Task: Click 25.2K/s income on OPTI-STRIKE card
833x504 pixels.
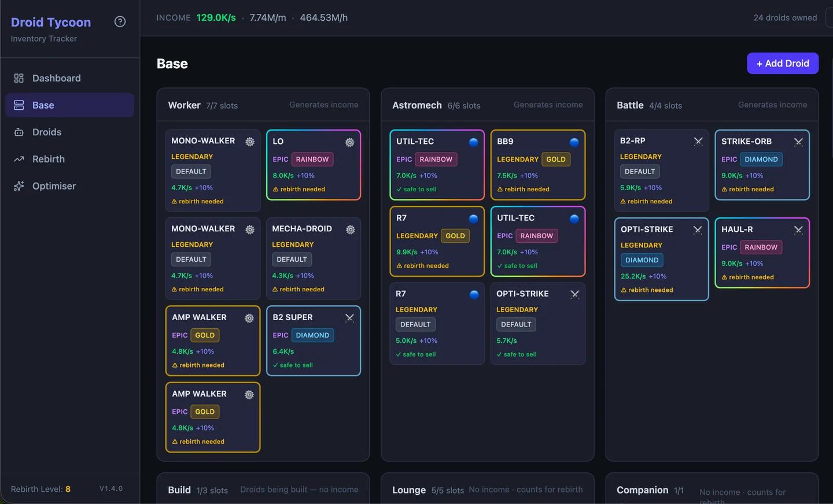Action: coord(633,276)
